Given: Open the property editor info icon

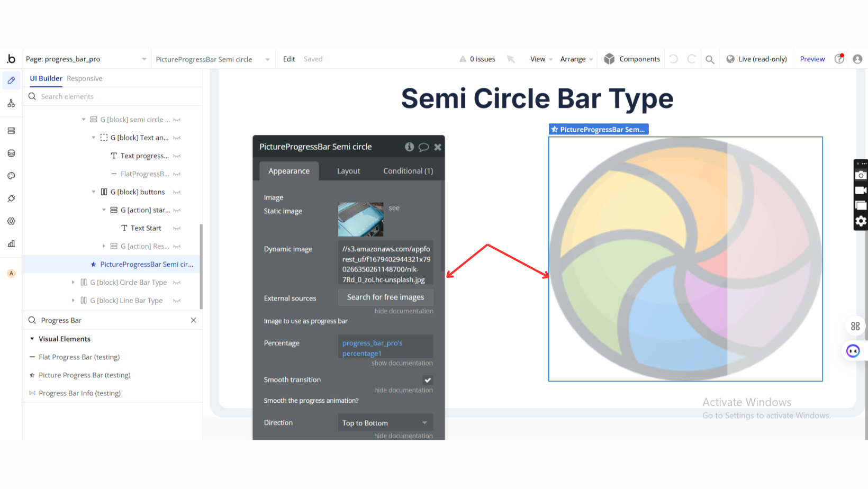Looking at the screenshot, I should (409, 147).
